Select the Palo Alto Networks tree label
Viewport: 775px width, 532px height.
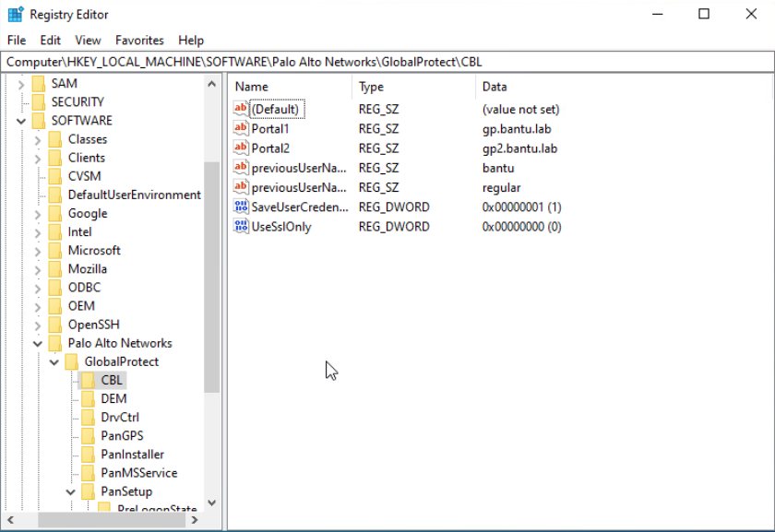point(120,343)
